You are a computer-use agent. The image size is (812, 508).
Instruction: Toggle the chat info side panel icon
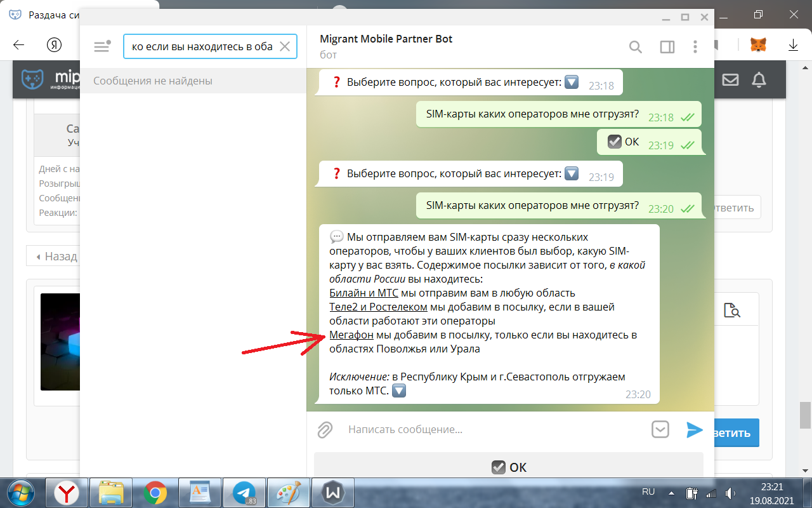tap(667, 46)
